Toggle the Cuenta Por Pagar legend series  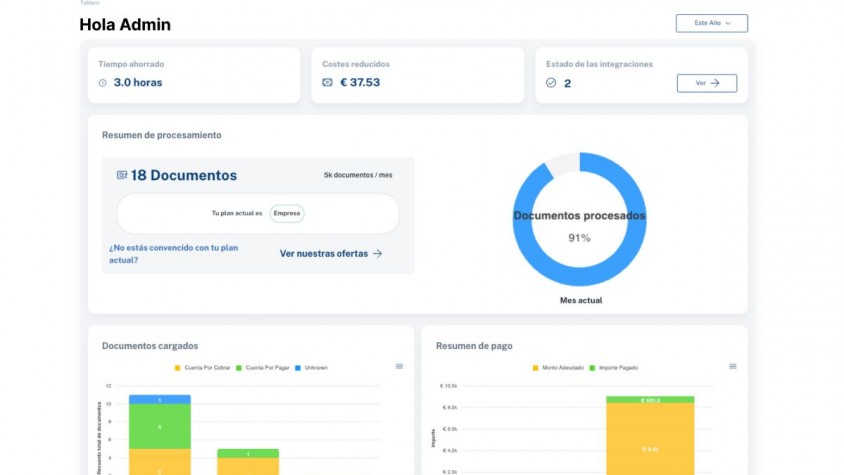(263, 368)
